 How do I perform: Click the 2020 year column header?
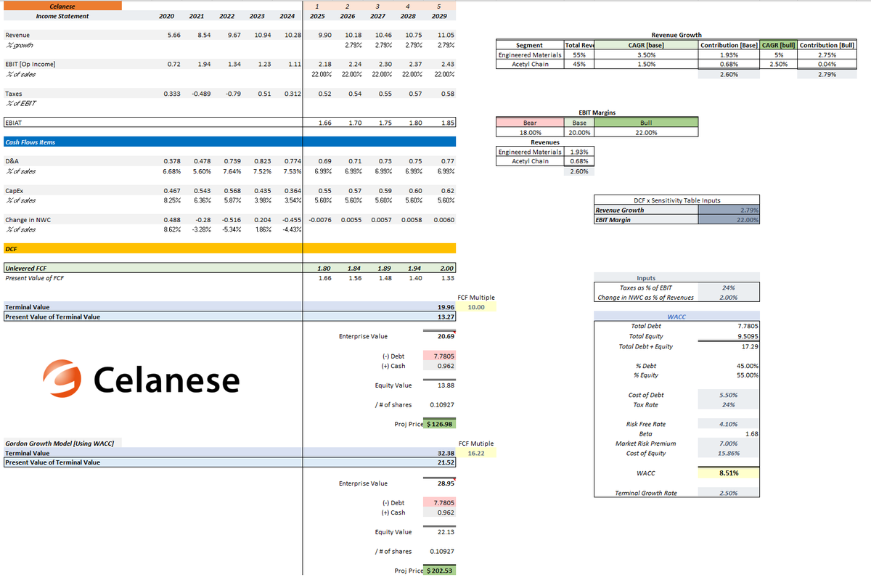point(165,16)
